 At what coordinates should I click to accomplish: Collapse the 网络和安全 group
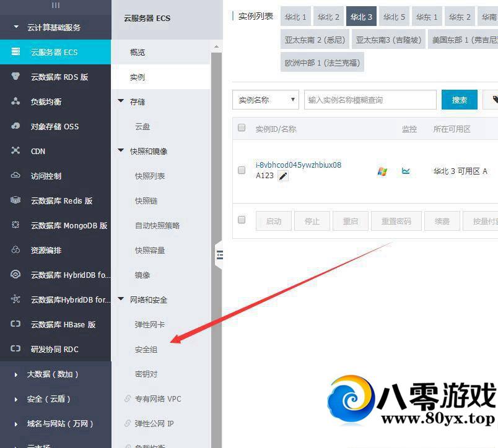pos(121,299)
